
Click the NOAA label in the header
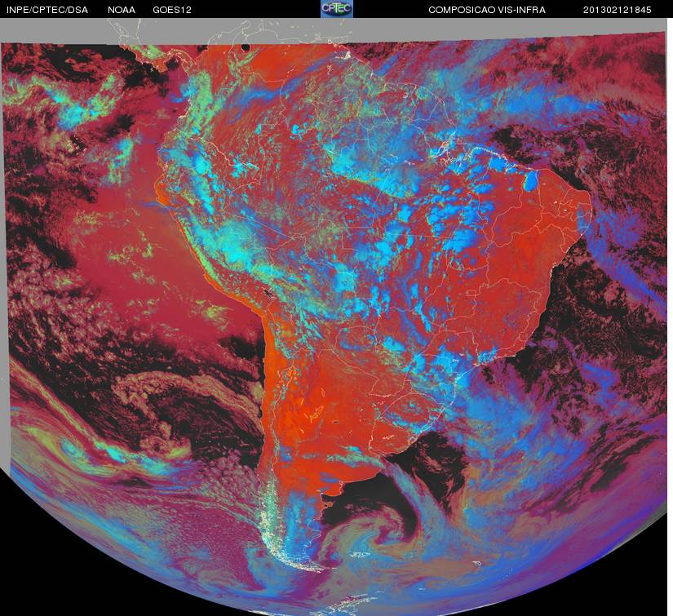click(x=122, y=10)
